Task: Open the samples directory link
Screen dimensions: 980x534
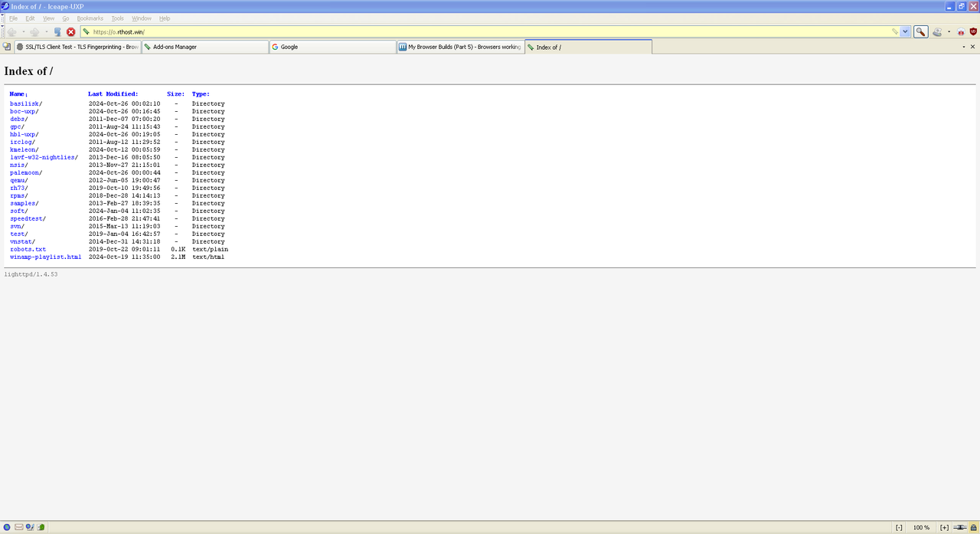Action: coord(22,203)
